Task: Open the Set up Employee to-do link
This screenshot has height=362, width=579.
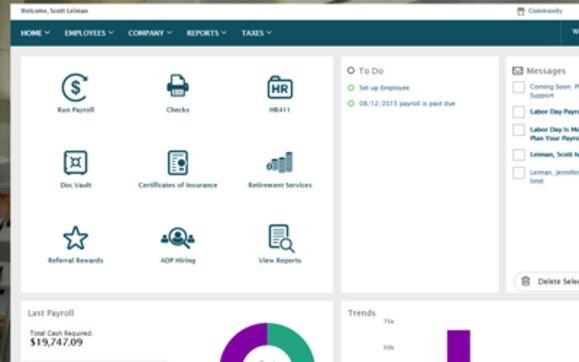Action: [384, 88]
